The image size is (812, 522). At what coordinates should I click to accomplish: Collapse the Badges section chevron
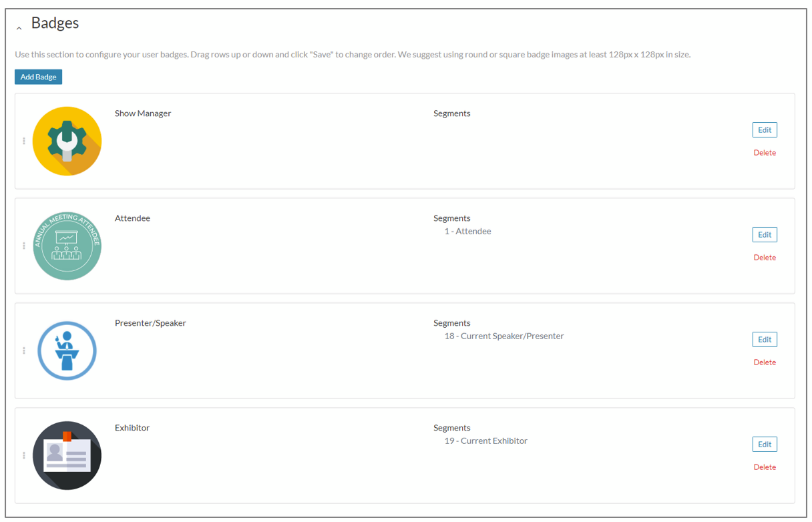pos(19,28)
